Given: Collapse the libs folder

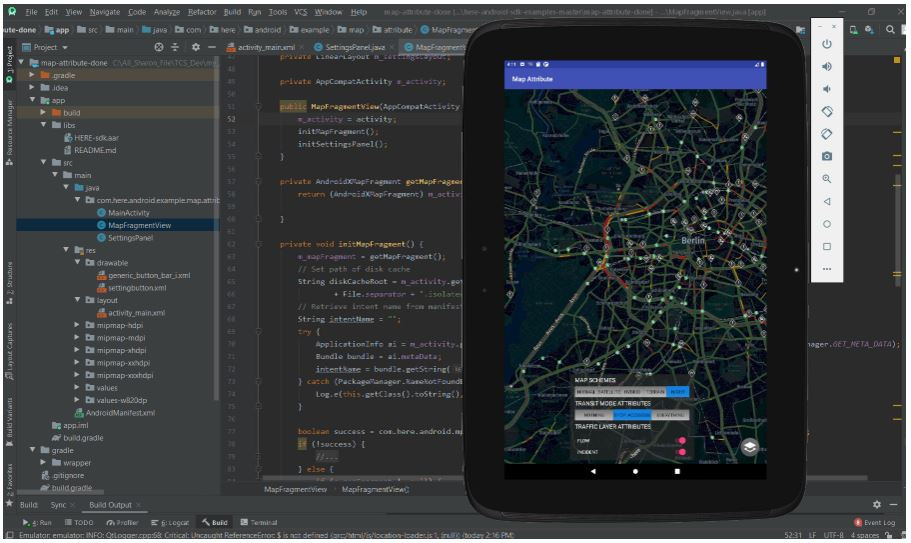Looking at the screenshot, I should [44, 125].
